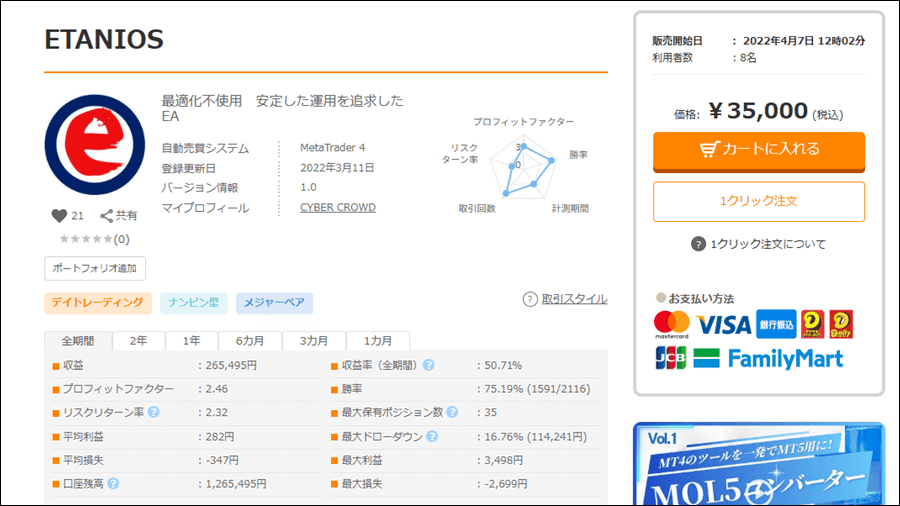The image size is (900, 506).
Task: Click help icon beside 収益率（全期間）
Action: (428, 365)
